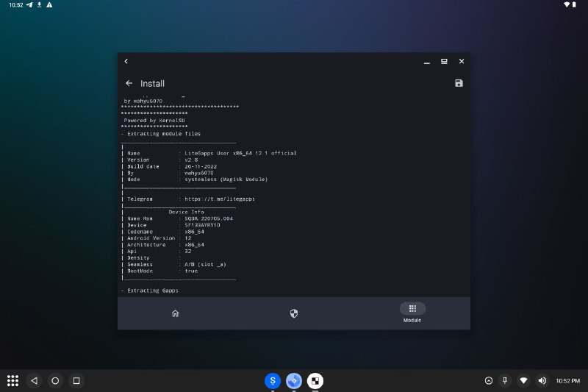
Task: Click the window title bar back chevron
Action: 126,61
